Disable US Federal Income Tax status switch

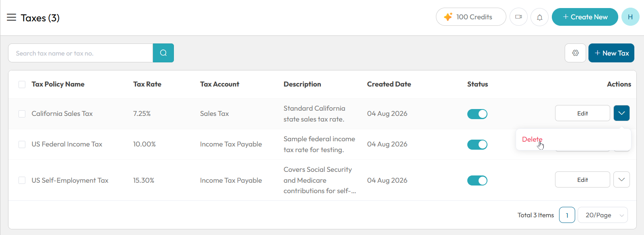coord(477,144)
